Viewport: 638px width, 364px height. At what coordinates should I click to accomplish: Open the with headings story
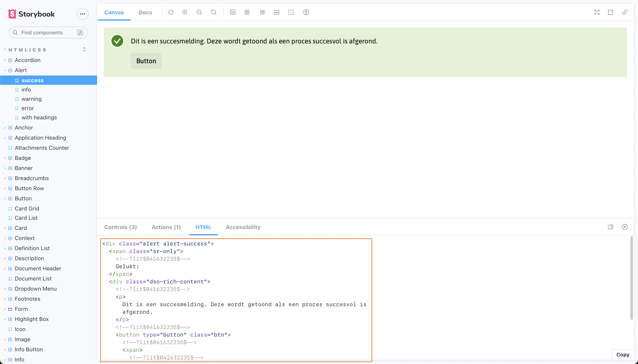coord(39,117)
